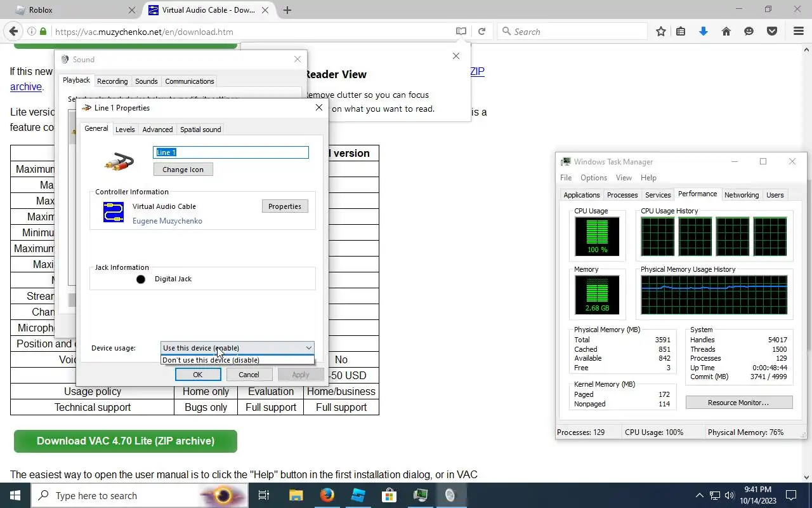Expand the Device usage dropdown

tap(237, 347)
